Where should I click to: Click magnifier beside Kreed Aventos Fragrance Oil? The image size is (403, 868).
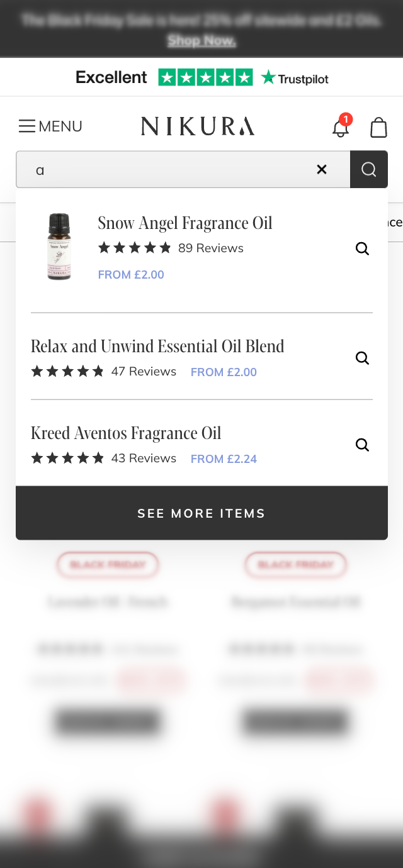point(362,445)
